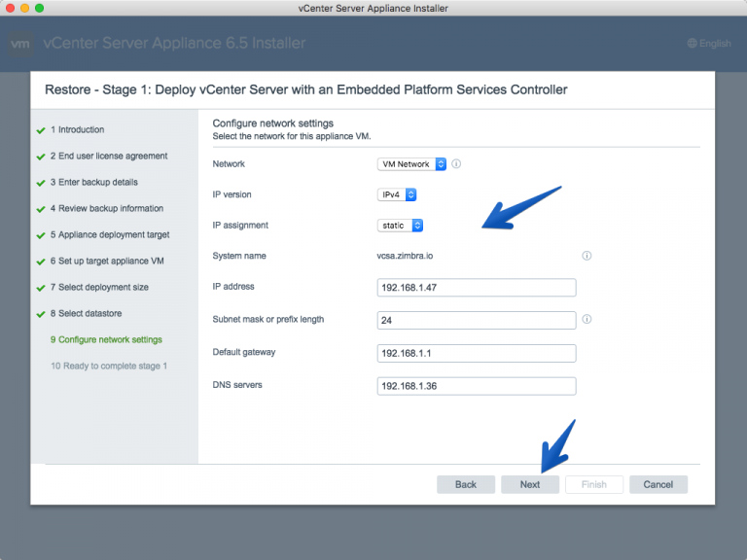The image size is (747, 560).
Task: Open the English language selector
Action: [709, 44]
